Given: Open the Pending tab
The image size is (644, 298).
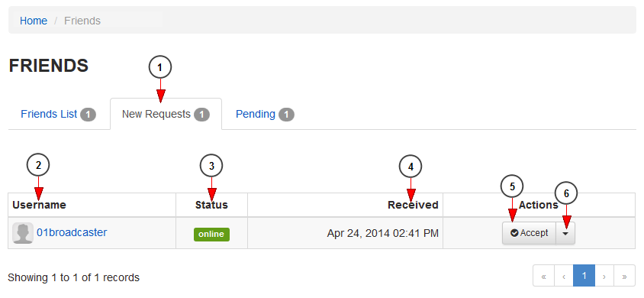Looking at the screenshot, I should pos(265,114).
